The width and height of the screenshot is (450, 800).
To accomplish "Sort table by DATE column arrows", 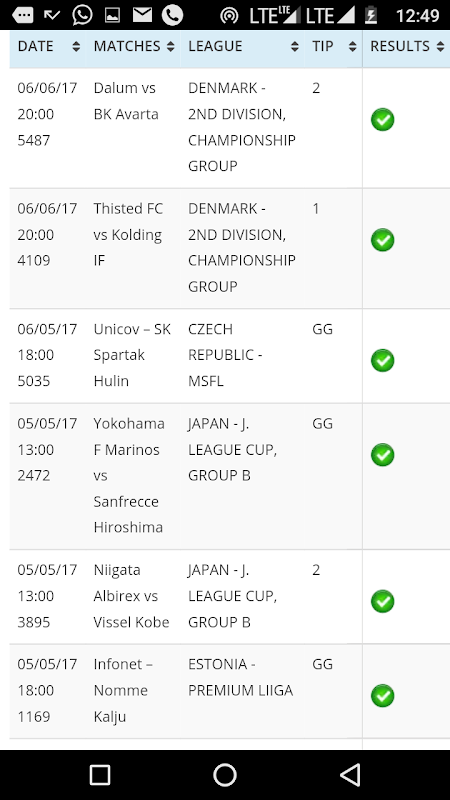I will 76,46.
